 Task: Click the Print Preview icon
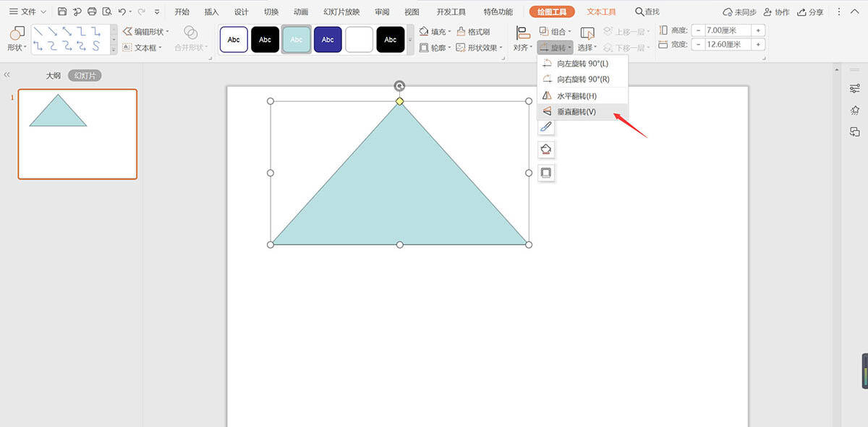(107, 12)
